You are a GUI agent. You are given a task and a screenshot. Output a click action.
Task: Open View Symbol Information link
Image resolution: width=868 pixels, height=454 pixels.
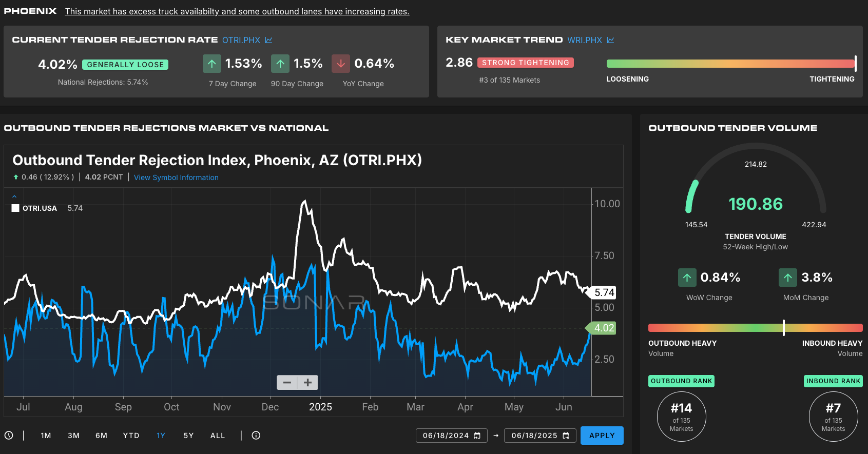(x=176, y=177)
